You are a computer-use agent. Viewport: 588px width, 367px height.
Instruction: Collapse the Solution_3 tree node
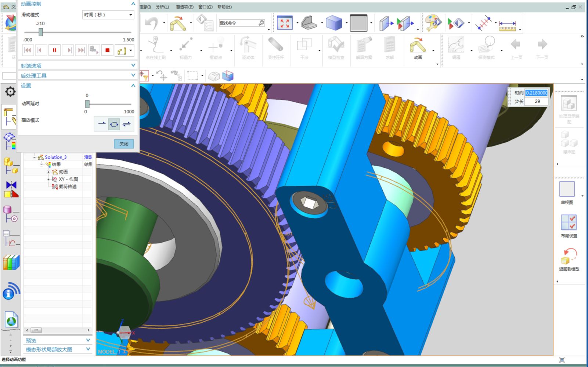(x=34, y=157)
